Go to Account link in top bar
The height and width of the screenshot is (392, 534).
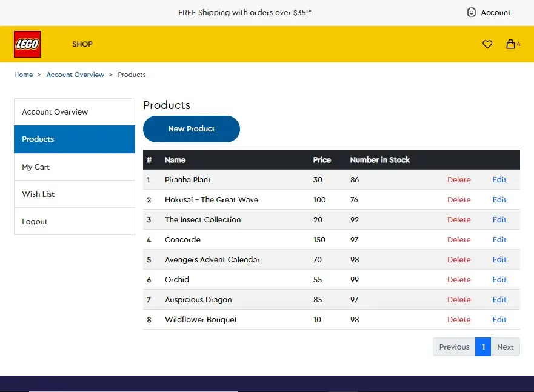[x=496, y=13]
